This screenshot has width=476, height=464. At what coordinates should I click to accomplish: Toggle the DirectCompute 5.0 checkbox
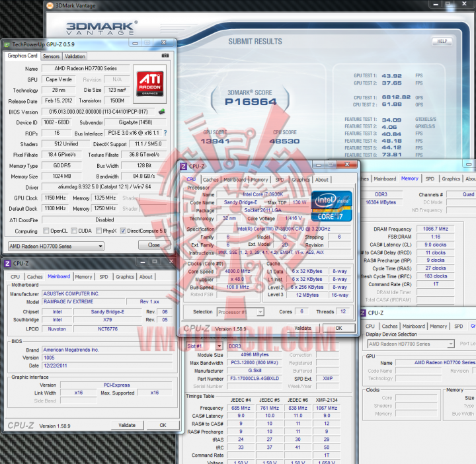123,231
